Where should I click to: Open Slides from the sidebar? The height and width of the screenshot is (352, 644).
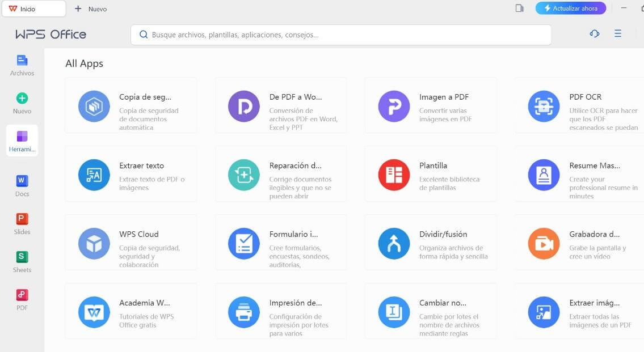click(22, 223)
